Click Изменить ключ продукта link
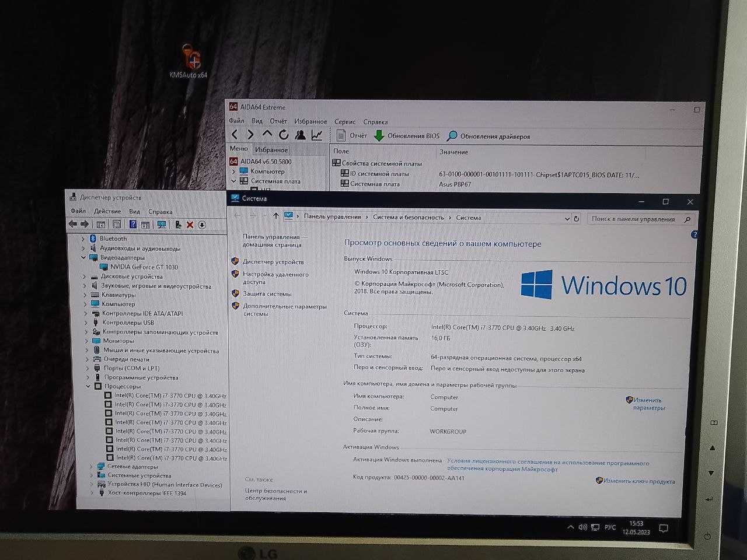This screenshot has width=747, height=560. pos(639,481)
